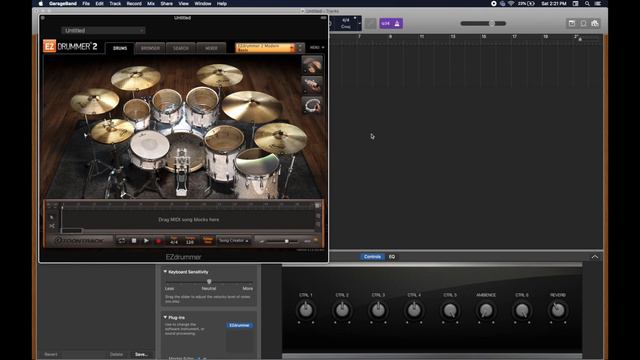Open the Note Pad button

tap(572, 23)
